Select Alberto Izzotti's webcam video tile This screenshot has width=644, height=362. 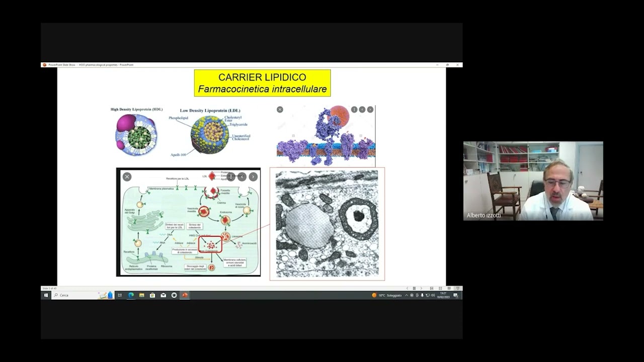pyautogui.click(x=533, y=181)
